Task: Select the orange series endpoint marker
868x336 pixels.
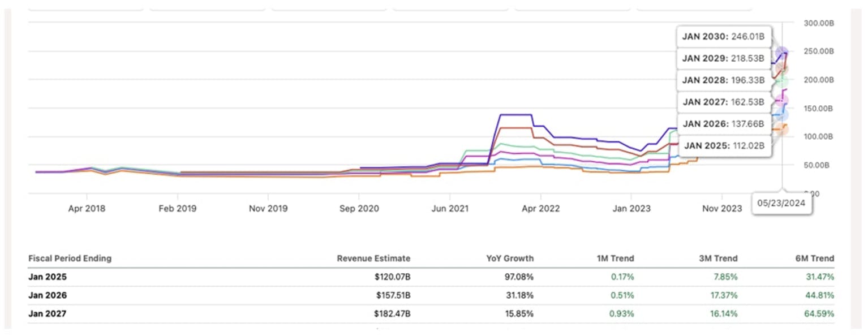Action: pyautogui.click(x=785, y=130)
